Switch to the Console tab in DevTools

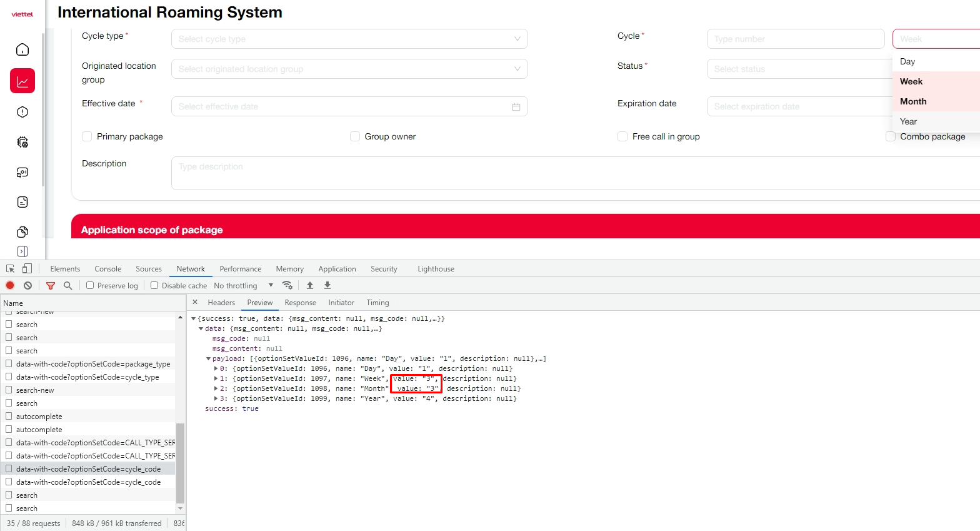click(x=107, y=269)
